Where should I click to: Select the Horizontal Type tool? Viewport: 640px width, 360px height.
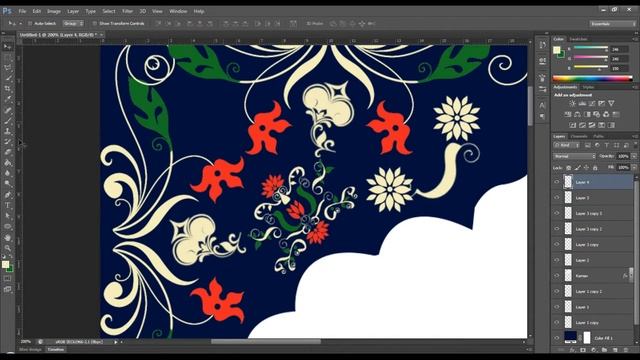click(8, 205)
